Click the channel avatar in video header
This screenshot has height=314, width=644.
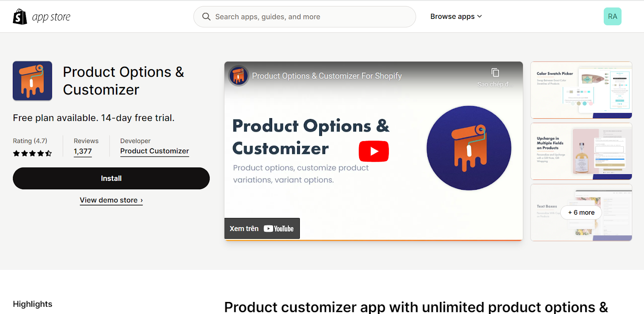click(239, 76)
